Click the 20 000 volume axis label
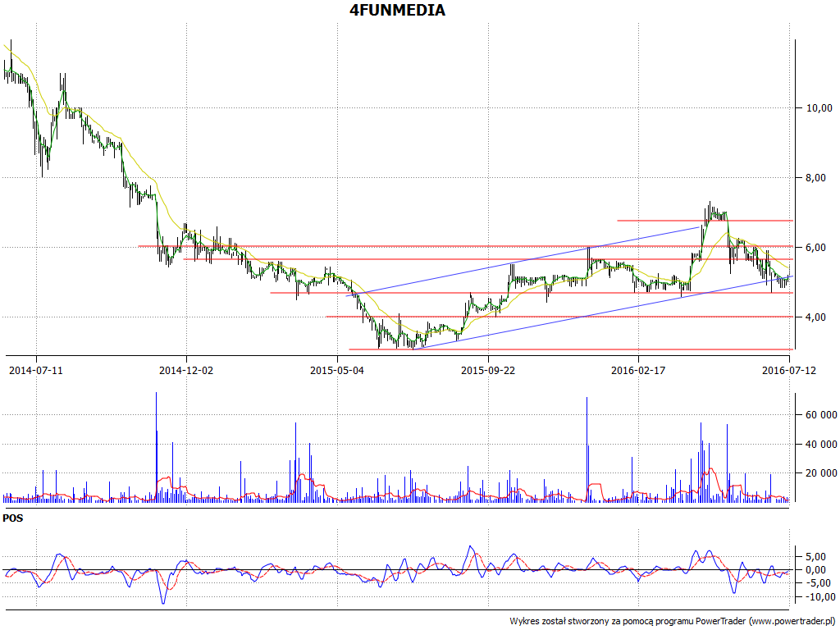 click(820, 473)
